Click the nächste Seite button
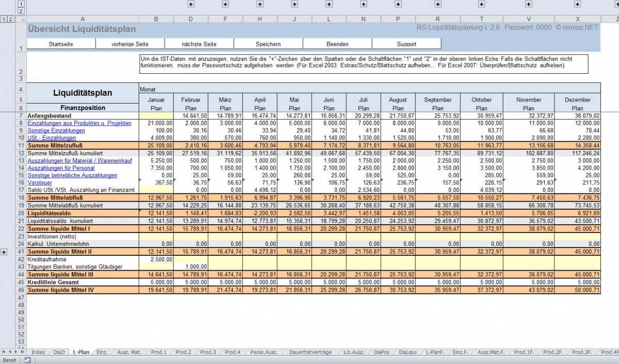619x364 pixels. [x=199, y=44]
